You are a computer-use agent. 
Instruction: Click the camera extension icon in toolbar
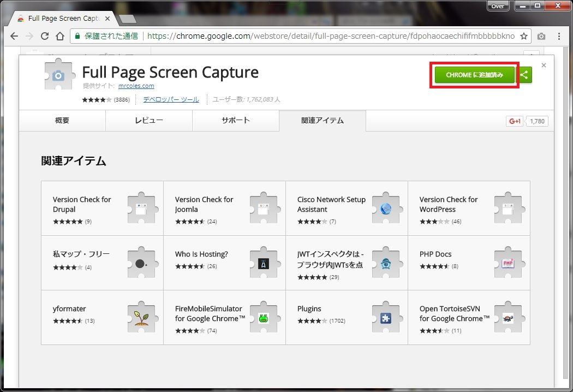541,36
